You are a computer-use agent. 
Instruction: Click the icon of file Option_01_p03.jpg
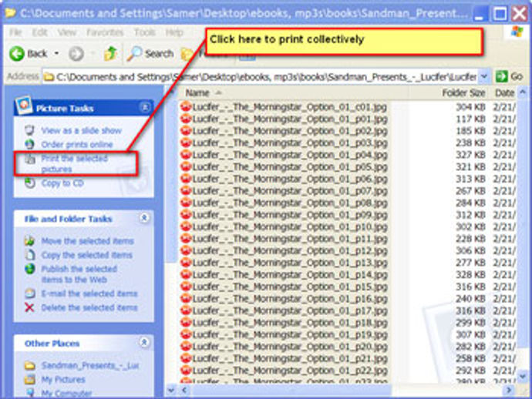pos(186,142)
